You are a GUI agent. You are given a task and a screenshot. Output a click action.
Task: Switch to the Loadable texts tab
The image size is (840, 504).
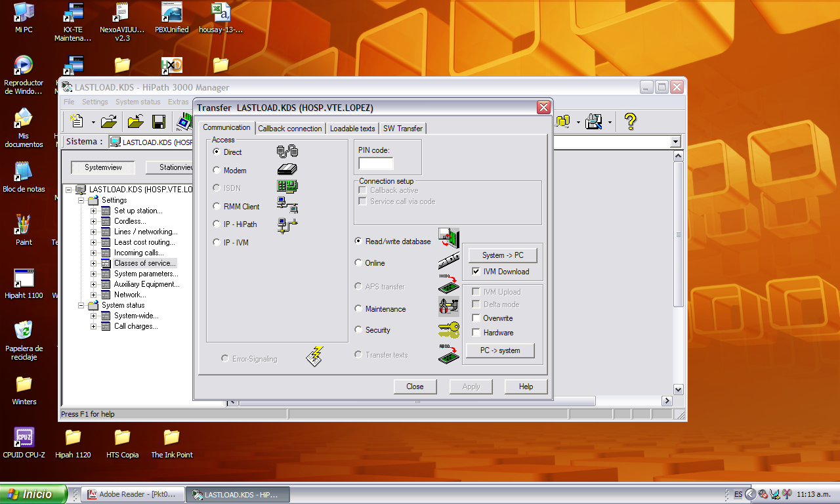tap(352, 129)
